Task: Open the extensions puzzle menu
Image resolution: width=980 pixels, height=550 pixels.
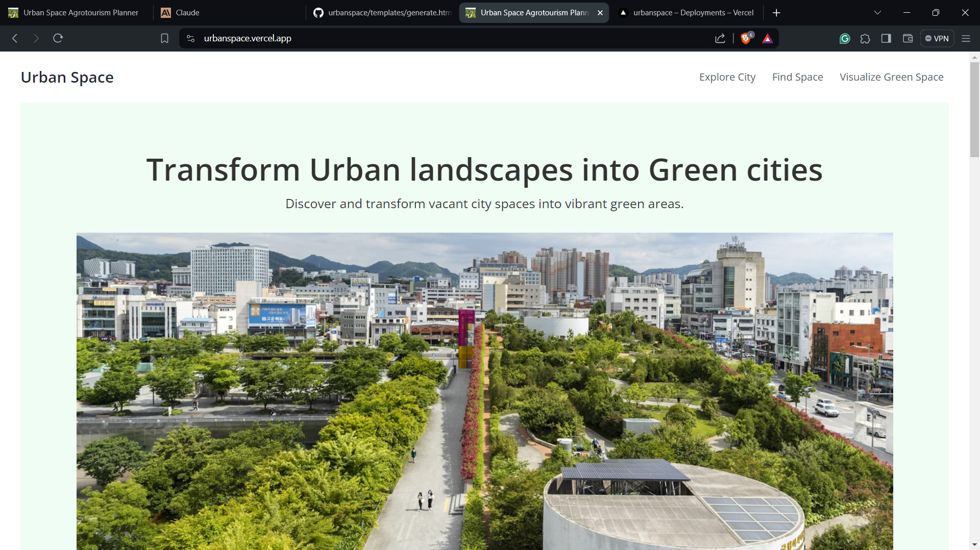Action: point(865,38)
